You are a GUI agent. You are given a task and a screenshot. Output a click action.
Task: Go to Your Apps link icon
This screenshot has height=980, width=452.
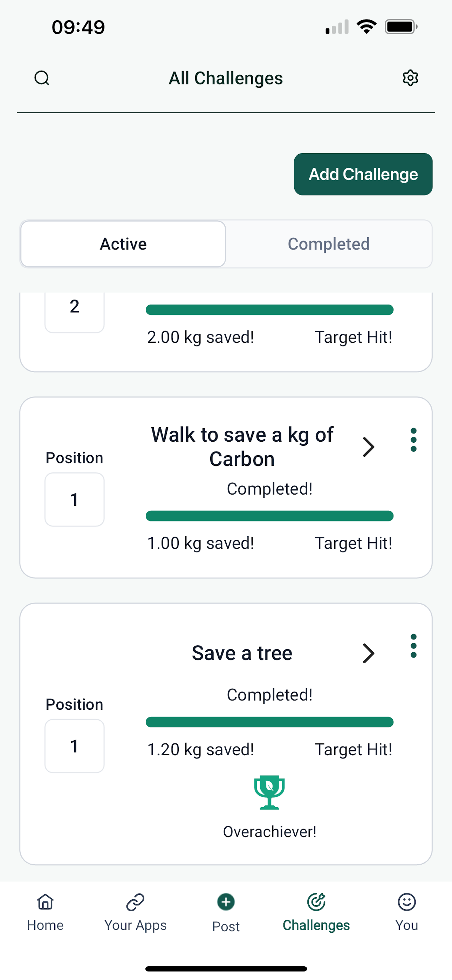(136, 902)
